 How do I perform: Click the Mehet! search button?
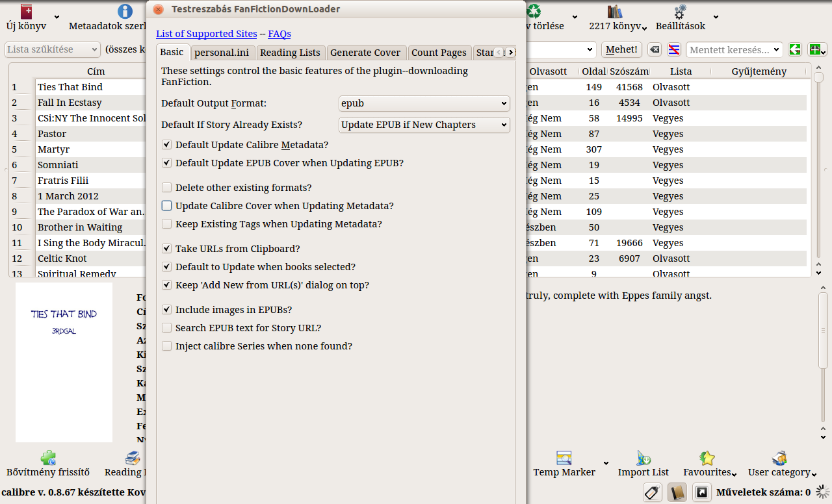(x=622, y=49)
